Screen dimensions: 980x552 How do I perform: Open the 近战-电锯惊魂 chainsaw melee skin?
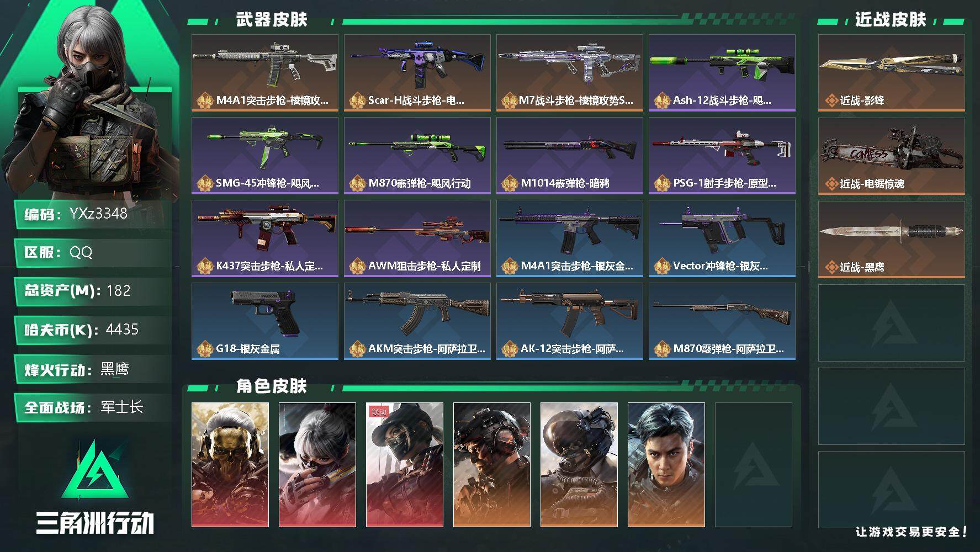(x=892, y=156)
